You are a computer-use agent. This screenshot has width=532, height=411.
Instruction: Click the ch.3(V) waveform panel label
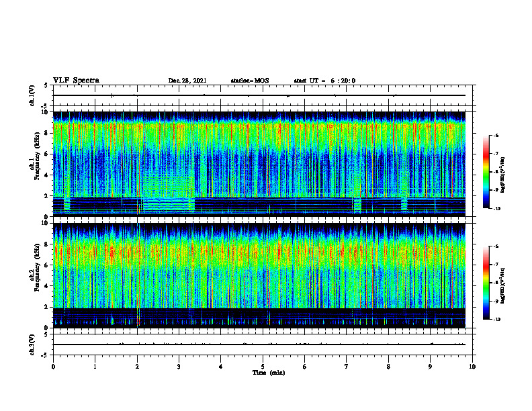pyautogui.click(x=32, y=345)
